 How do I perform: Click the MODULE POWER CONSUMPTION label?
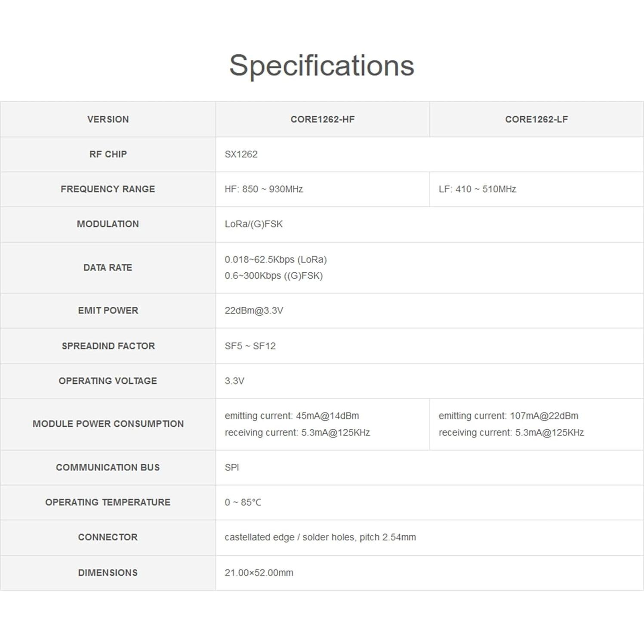point(108,424)
